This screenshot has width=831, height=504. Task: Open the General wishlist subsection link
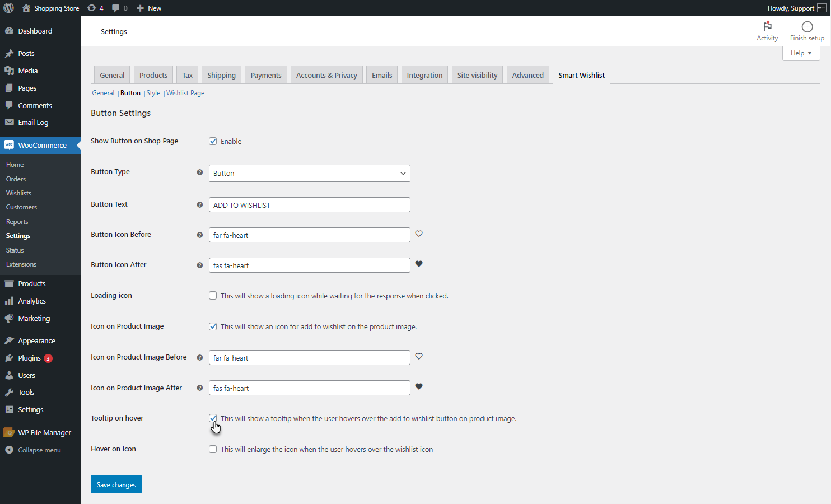tap(103, 93)
